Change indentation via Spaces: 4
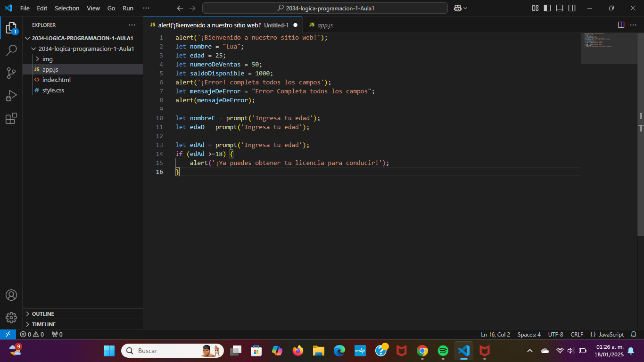The height and width of the screenshot is (362, 644). tap(529, 334)
